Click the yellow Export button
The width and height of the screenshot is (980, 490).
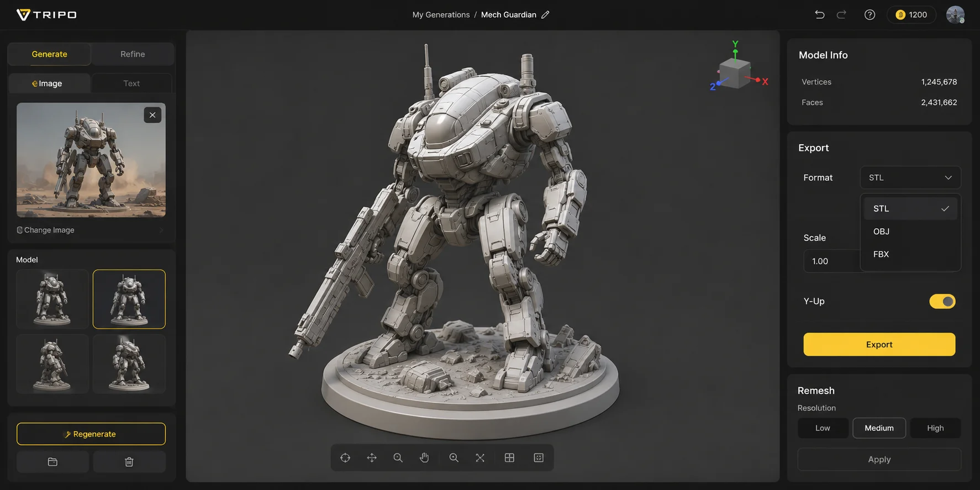[x=879, y=344]
